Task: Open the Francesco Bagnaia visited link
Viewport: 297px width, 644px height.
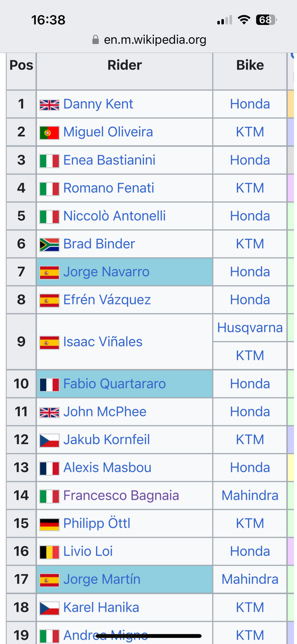Action: tap(121, 495)
